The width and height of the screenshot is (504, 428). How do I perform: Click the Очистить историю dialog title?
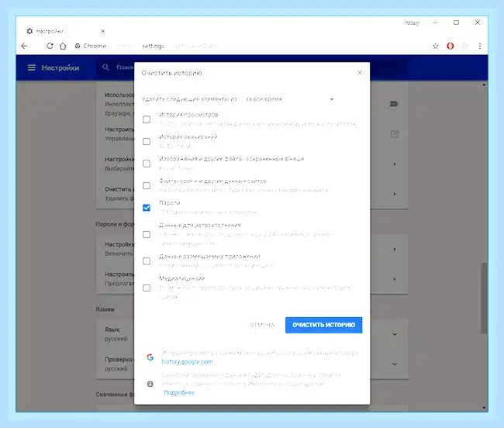click(x=171, y=73)
